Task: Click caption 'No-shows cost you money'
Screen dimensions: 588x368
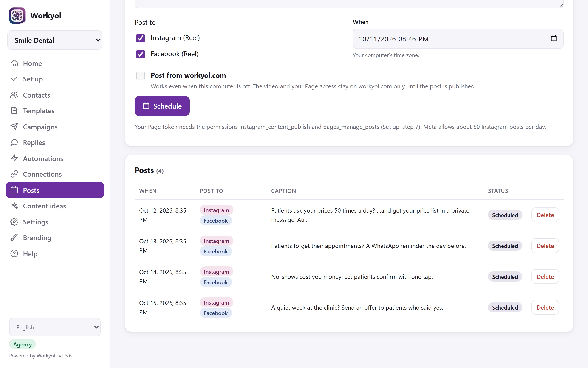Action: [352, 277]
